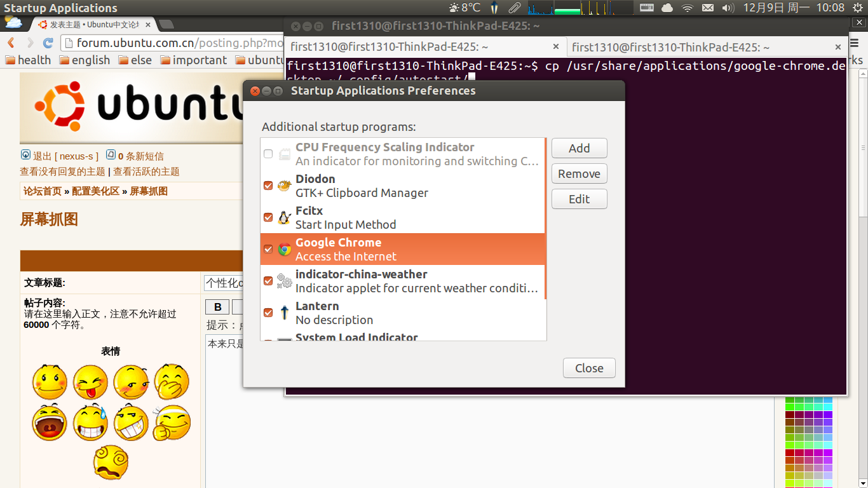The image size is (868, 488).
Task: Open the cloud indicator in top panel
Action: pyautogui.click(x=667, y=8)
